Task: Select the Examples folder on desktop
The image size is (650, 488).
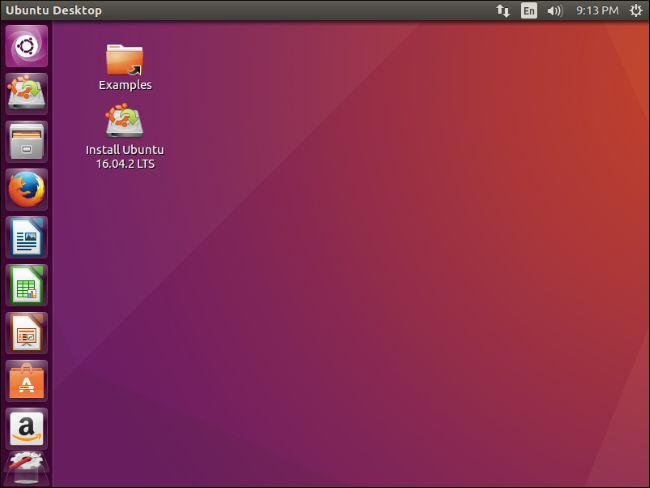Action: [x=125, y=67]
